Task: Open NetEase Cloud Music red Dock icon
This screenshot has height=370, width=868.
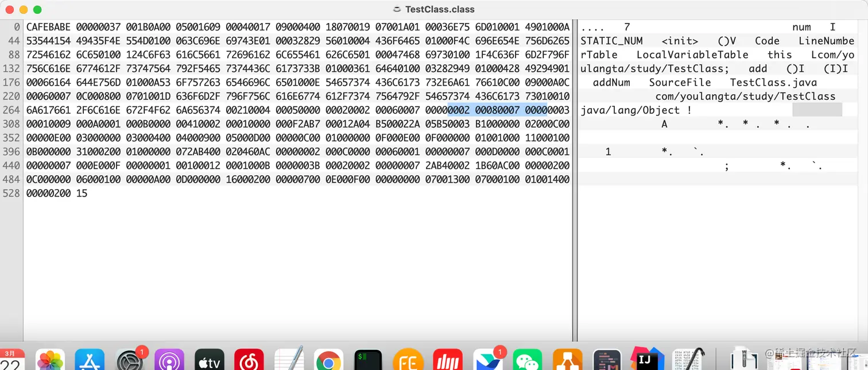Action: pos(249,361)
